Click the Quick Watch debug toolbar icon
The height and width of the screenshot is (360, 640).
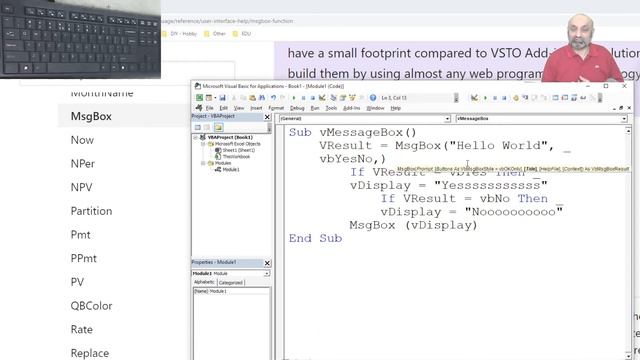tap(583, 98)
